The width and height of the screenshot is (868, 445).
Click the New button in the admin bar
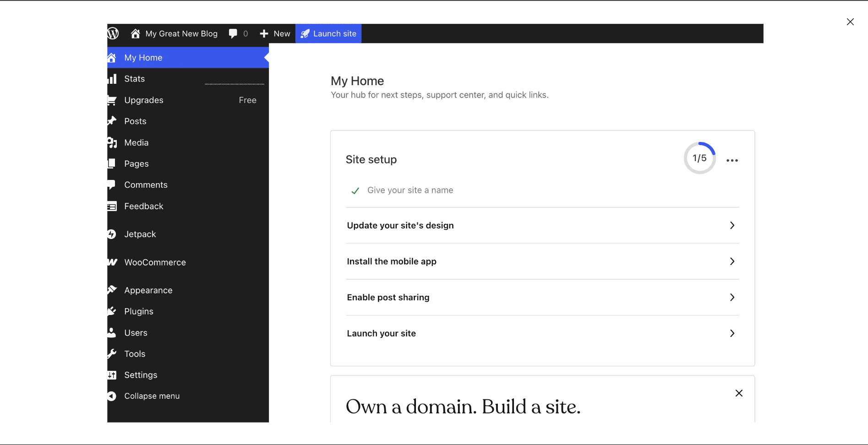pos(275,33)
